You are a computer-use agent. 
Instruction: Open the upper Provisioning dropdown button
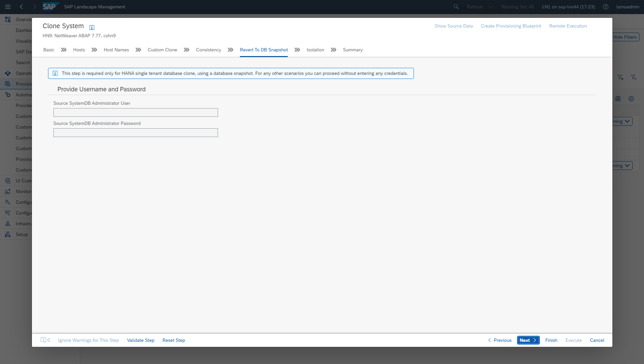coord(622,121)
